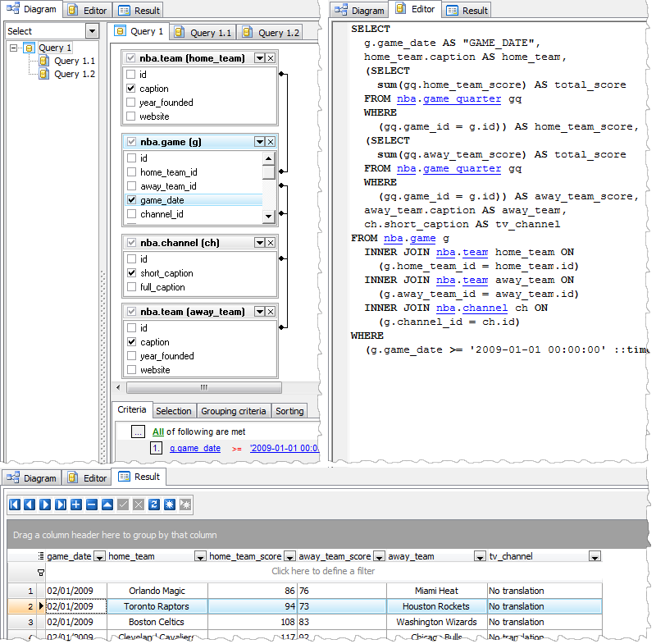656x644 pixels.
Task: Click the All conditions link in criteria
Action: tap(159, 431)
